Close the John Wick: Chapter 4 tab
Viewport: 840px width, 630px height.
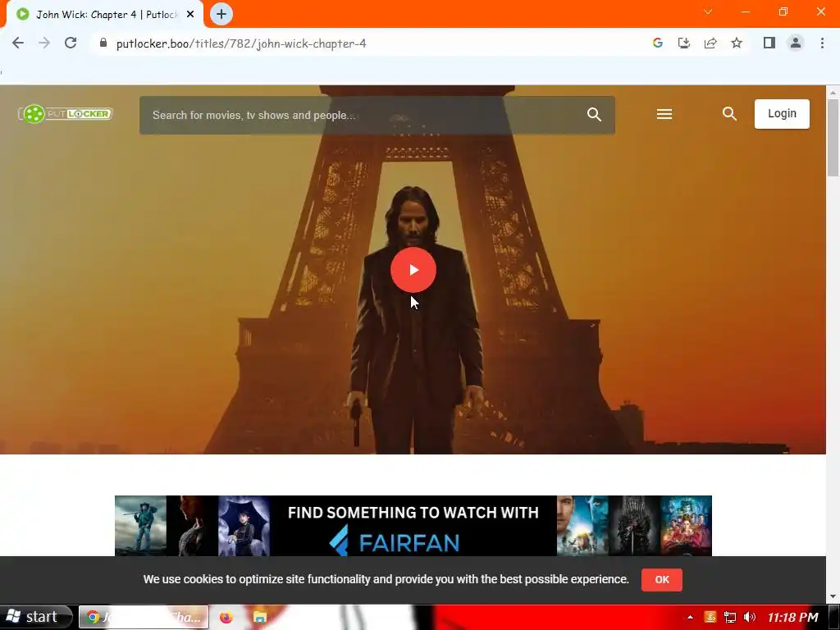pyautogui.click(x=190, y=14)
